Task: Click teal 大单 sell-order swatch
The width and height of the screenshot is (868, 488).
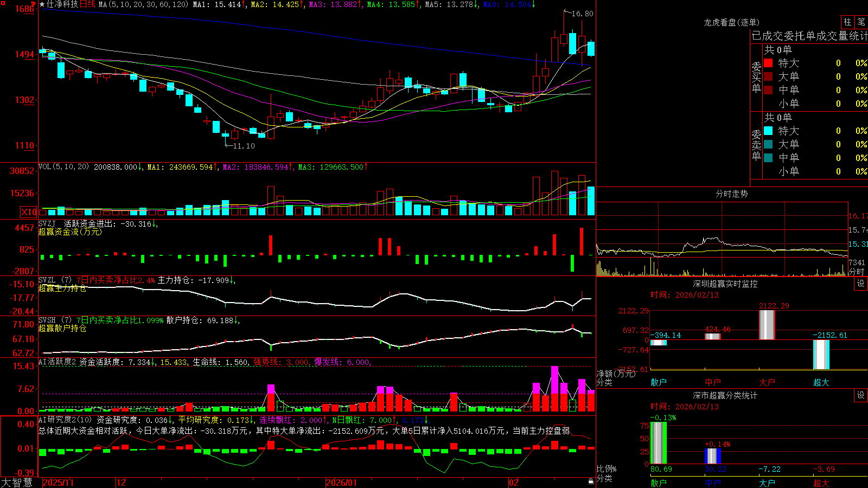Action: [768, 144]
